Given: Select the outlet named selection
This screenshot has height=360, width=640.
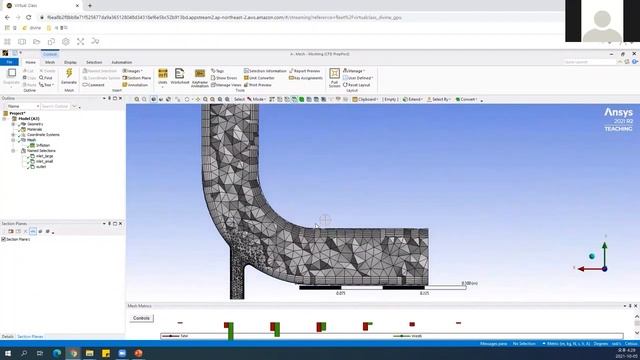Looking at the screenshot, I should pyautogui.click(x=41, y=167).
